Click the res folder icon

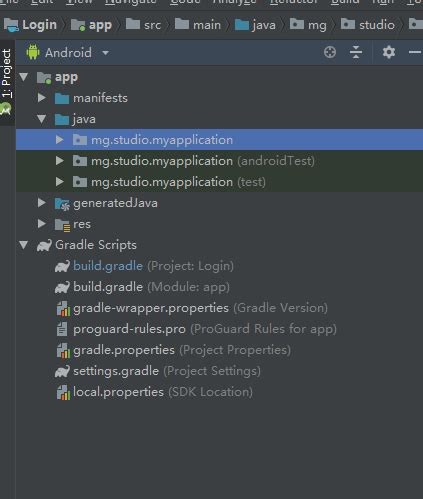pyautogui.click(x=62, y=225)
